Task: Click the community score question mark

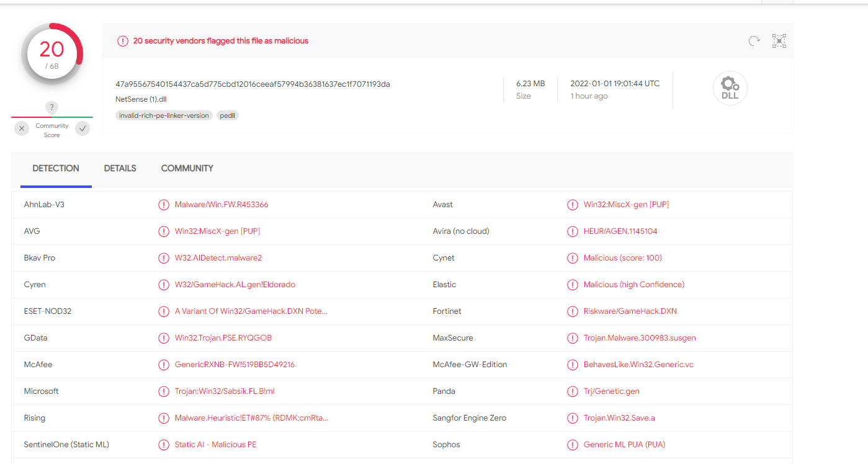Action: point(51,108)
